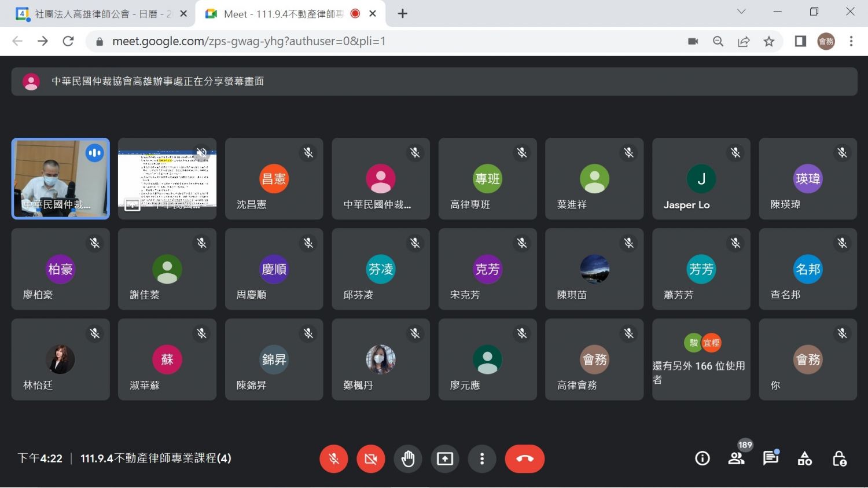Select 陳瑛瑋 participant tile
868x488 pixels.
pos(808,179)
